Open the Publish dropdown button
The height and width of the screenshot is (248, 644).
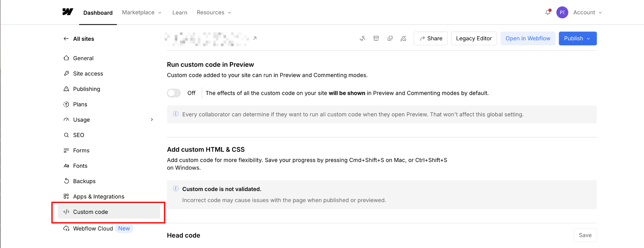coord(578,38)
